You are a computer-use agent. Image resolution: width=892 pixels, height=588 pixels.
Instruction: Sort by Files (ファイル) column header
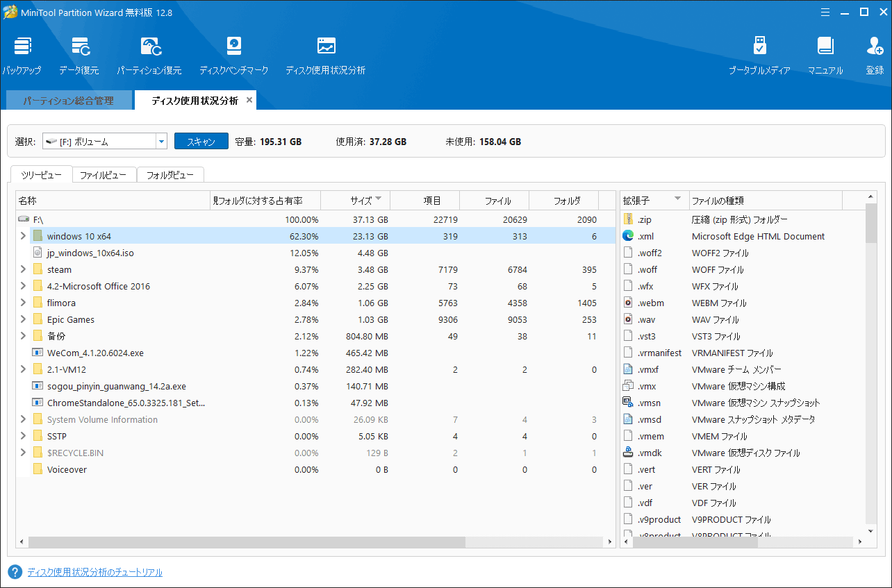[x=495, y=201]
